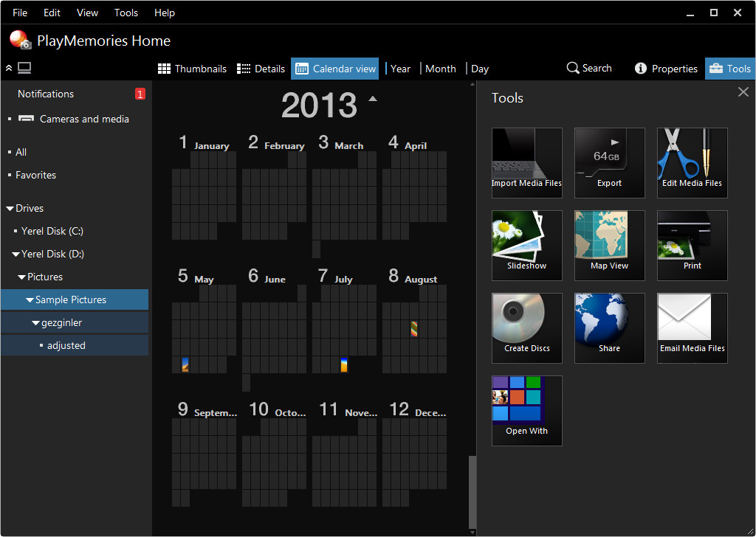
Task: Select the Print tool
Action: pyautogui.click(x=693, y=246)
